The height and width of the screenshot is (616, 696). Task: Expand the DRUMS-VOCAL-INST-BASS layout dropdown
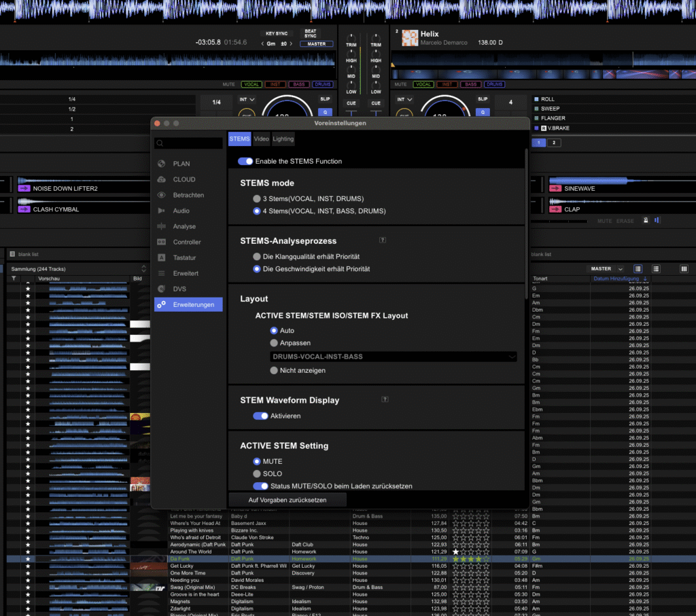click(x=393, y=356)
